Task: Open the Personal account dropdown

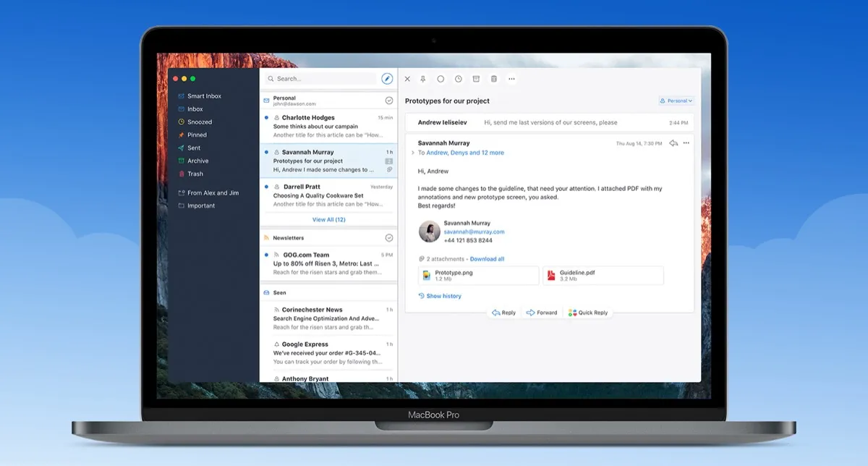Action: click(676, 101)
